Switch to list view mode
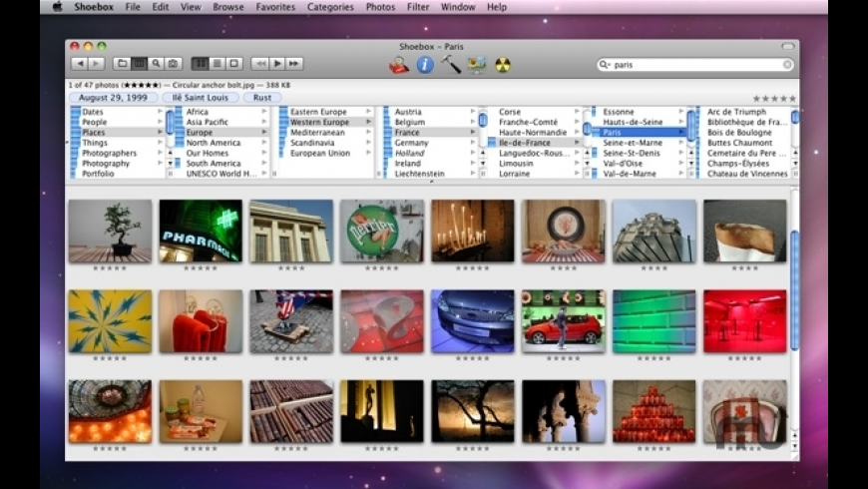 (x=217, y=64)
